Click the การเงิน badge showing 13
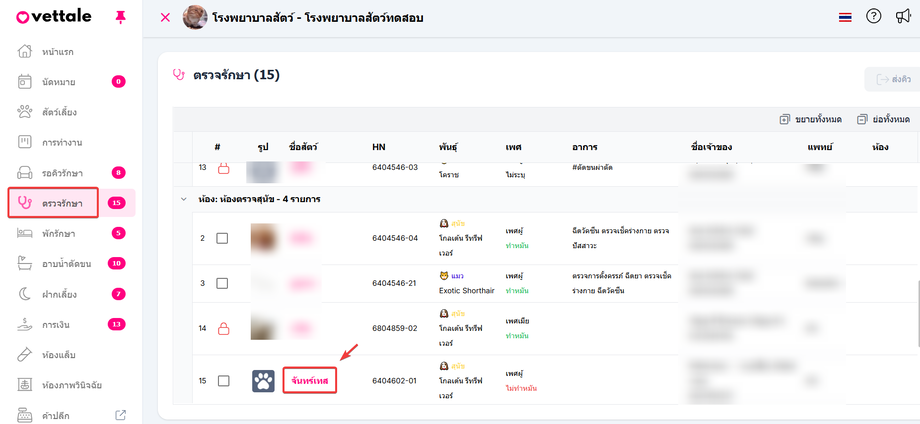920x424 pixels. click(x=117, y=324)
